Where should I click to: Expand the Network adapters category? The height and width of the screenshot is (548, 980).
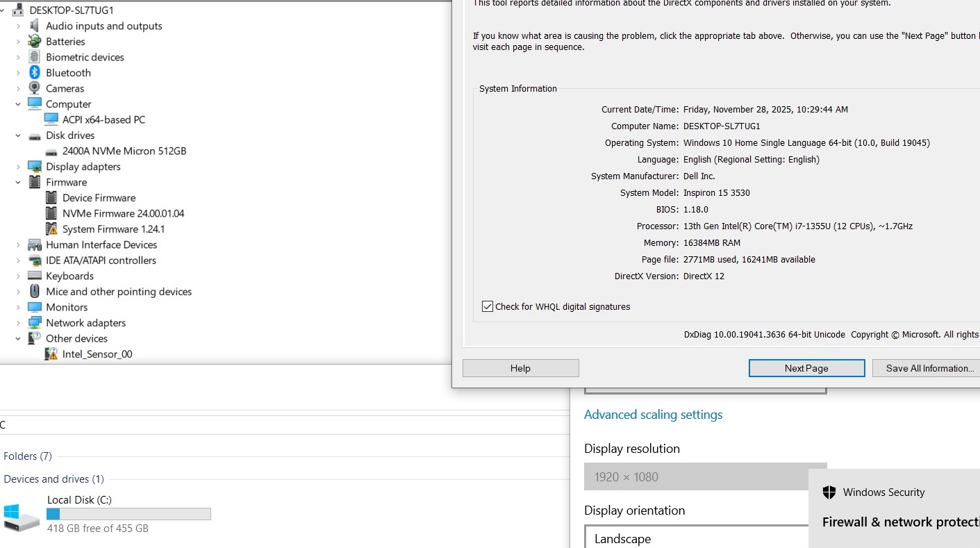click(x=18, y=323)
